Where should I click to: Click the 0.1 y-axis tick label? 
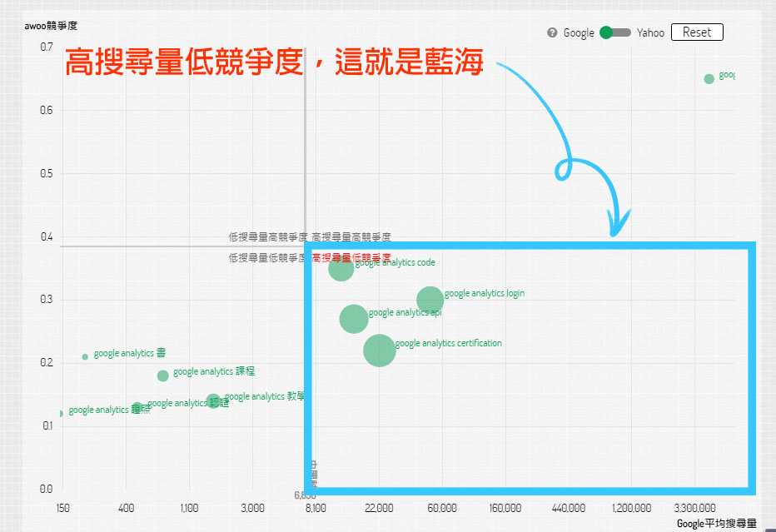[47, 425]
